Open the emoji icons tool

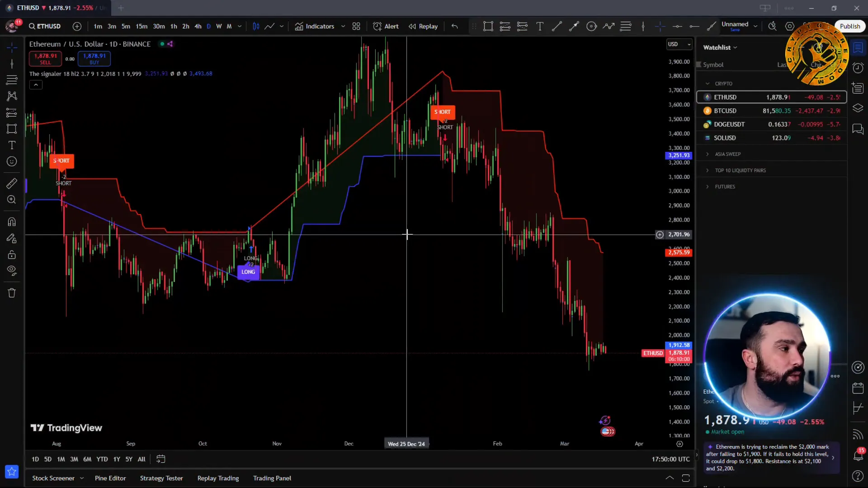[x=12, y=161]
